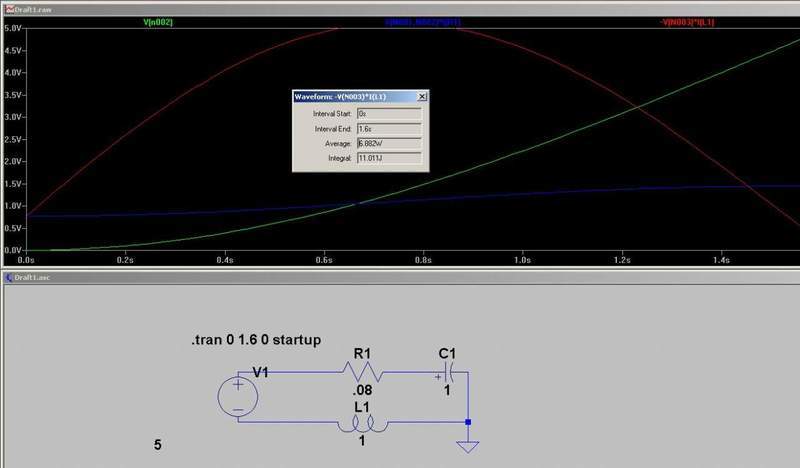Click the voltage value 5 text

[x=158, y=445]
